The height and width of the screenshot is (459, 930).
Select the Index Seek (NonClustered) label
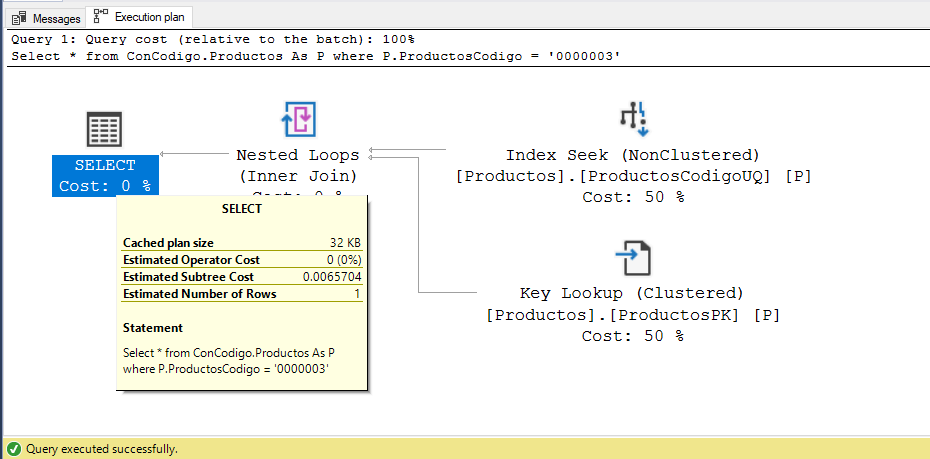click(x=632, y=155)
